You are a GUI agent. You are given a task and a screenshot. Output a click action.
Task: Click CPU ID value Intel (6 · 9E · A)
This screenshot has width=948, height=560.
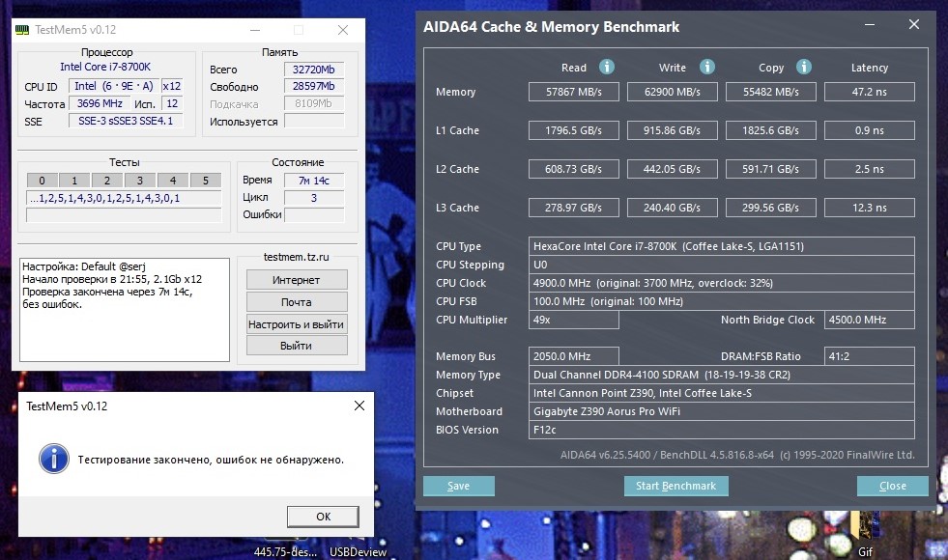(114, 86)
